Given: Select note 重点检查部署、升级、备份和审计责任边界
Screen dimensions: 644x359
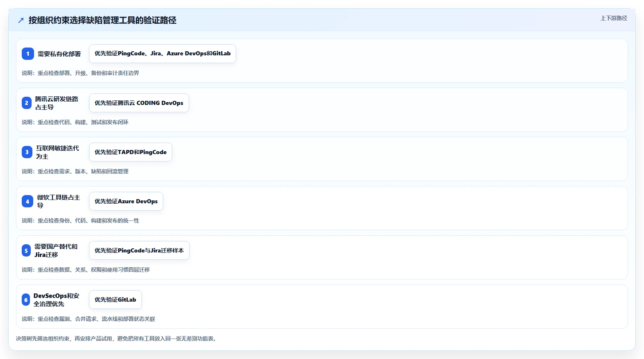Looking at the screenshot, I should coord(88,73).
